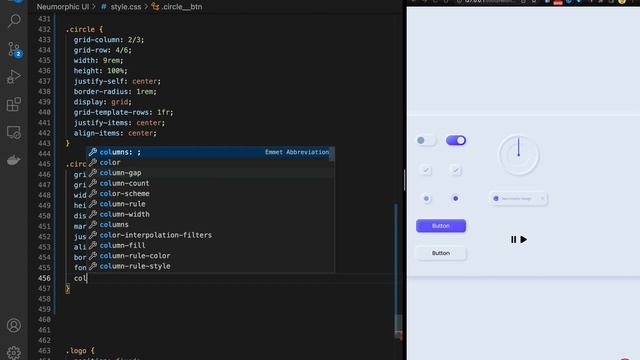Screen dimensions: 640x360
Task: Click 'justify-self: center;' line
Action: tap(117, 81)
